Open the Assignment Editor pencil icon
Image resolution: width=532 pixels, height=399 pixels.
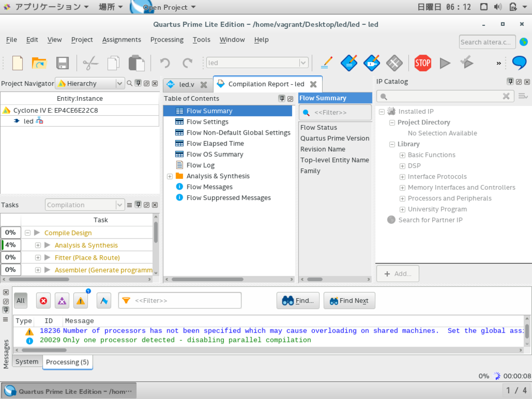coord(326,63)
